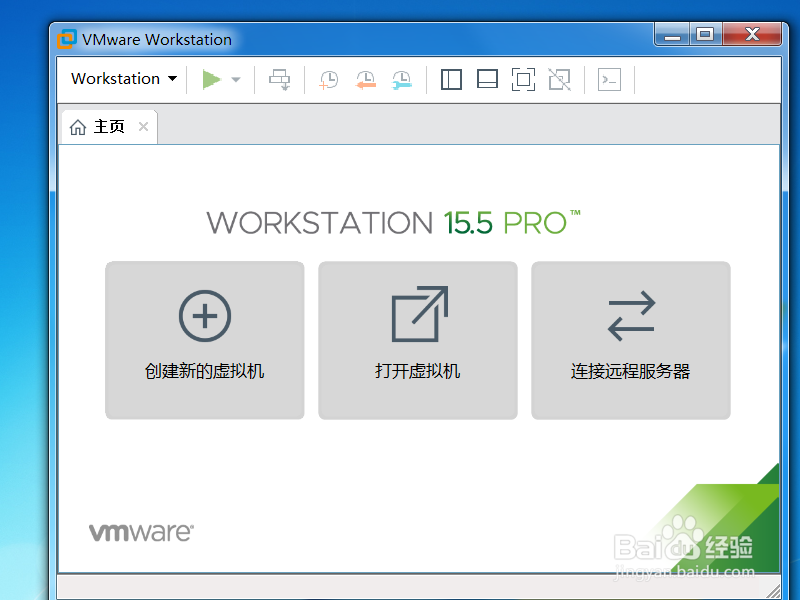Close the VMware Workstation window

752,35
